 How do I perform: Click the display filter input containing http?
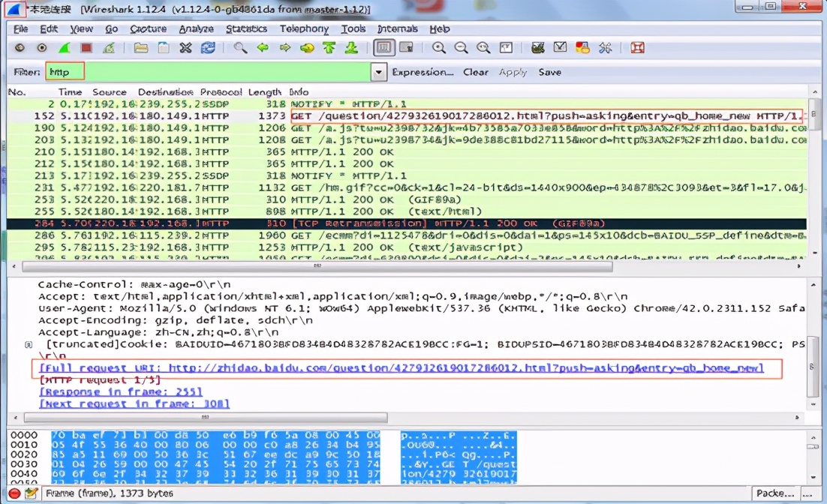[209, 72]
